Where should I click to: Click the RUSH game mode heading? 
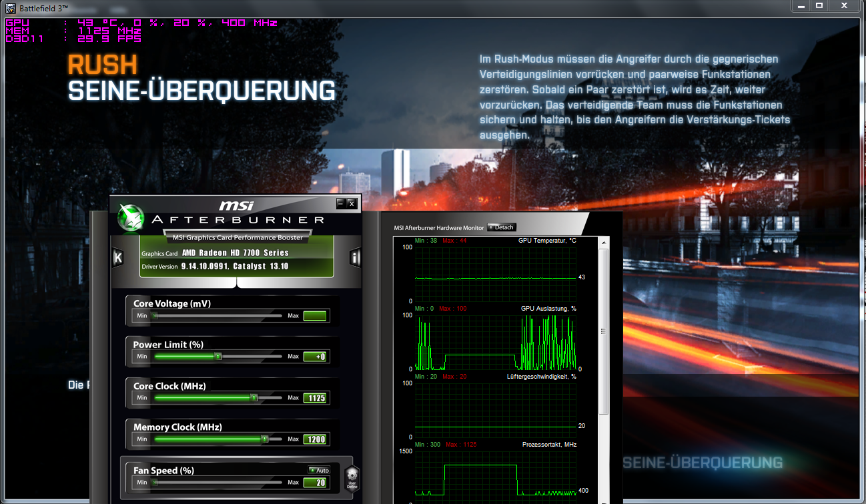pos(102,65)
